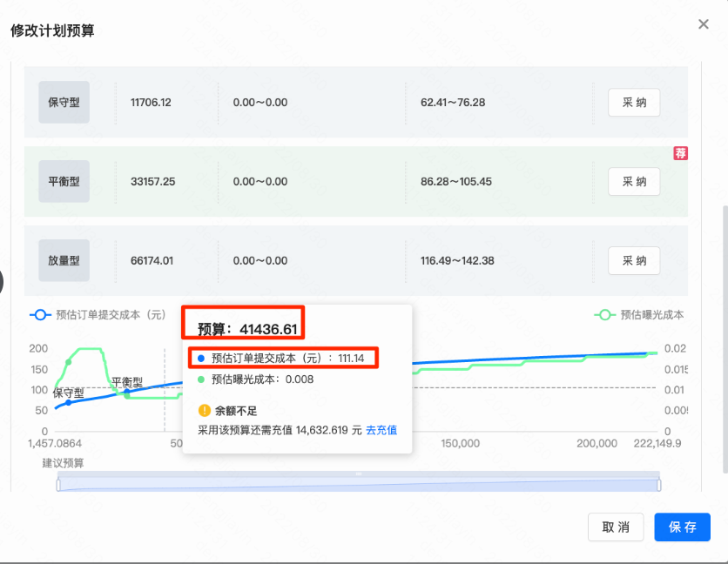Click the red 荐 recommendation badge

point(679,152)
